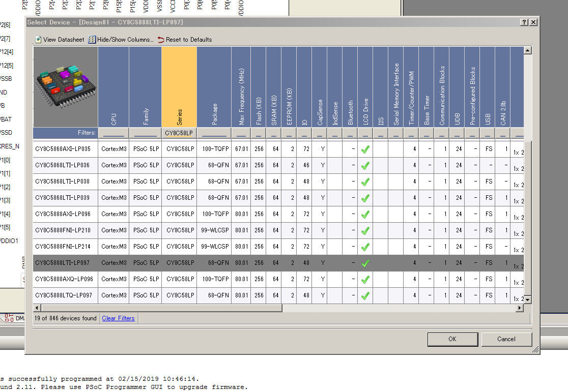Viewport: 568px width, 392px height.
Task: Sort by the EEPROM (KB) header
Action: [289, 87]
